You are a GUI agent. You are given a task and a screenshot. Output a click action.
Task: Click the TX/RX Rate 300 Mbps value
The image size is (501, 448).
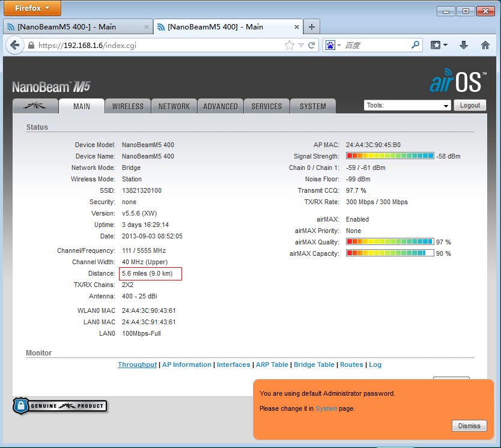pos(377,202)
